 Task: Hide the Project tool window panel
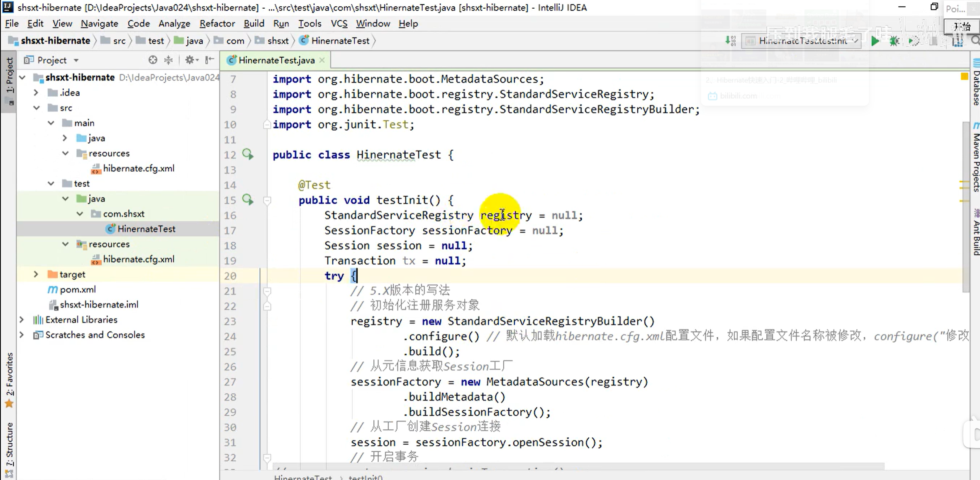pos(210,60)
